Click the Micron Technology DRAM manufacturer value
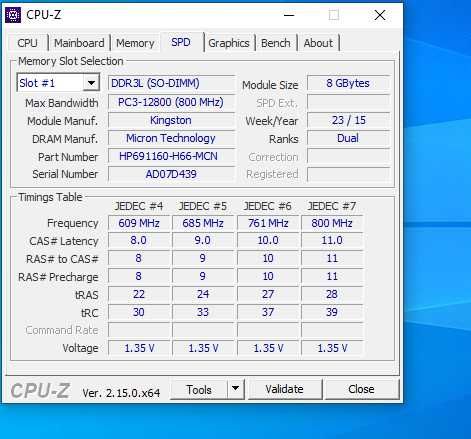 172,138
